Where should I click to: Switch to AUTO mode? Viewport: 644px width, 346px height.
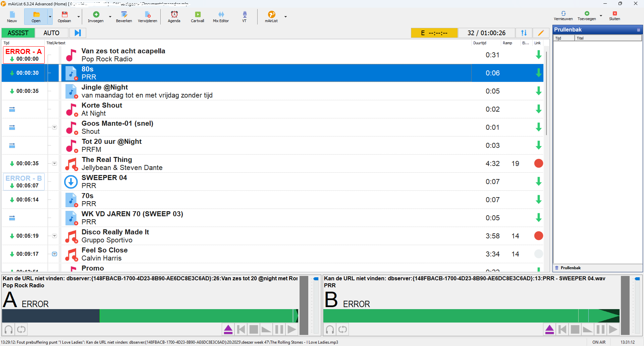pyautogui.click(x=51, y=33)
